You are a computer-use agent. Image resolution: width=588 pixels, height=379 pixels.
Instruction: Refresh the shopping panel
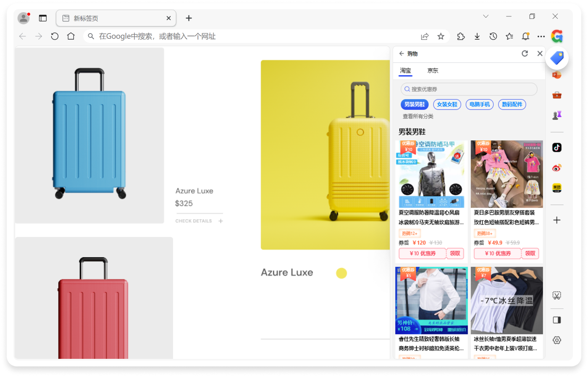(x=525, y=53)
